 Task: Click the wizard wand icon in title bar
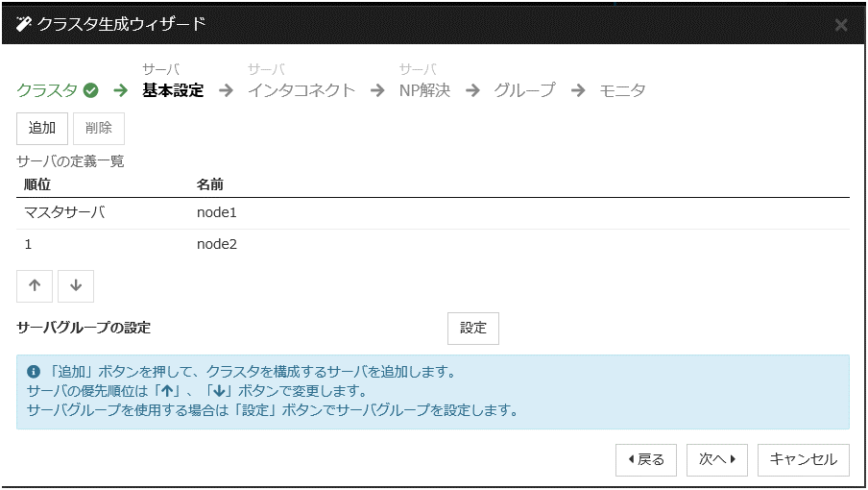point(25,24)
